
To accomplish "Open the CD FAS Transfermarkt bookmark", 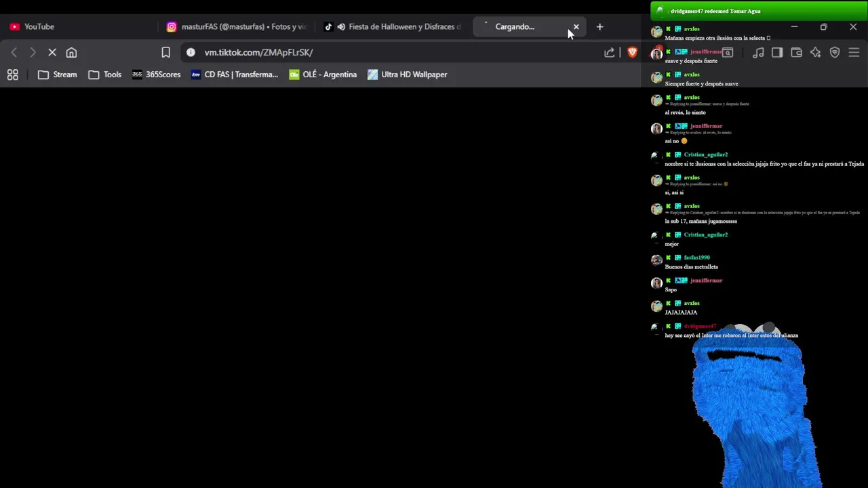I will [x=235, y=75].
